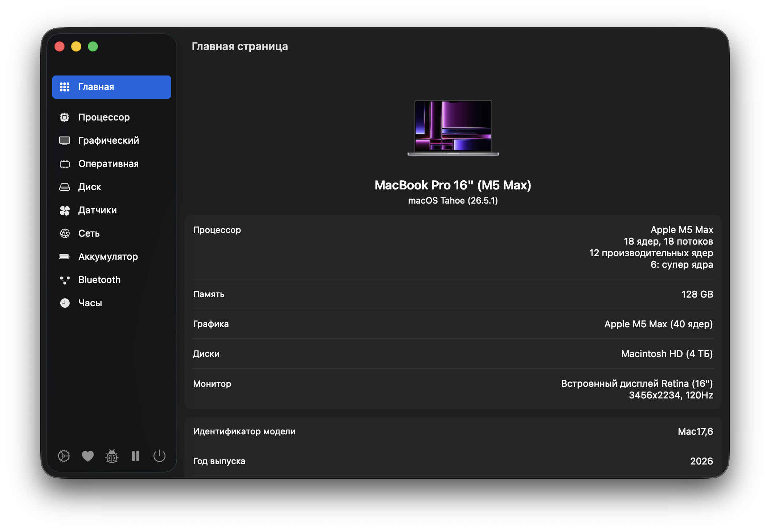This screenshot has width=770, height=532.
Task: Click the power quit icon
Action: (x=159, y=456)
